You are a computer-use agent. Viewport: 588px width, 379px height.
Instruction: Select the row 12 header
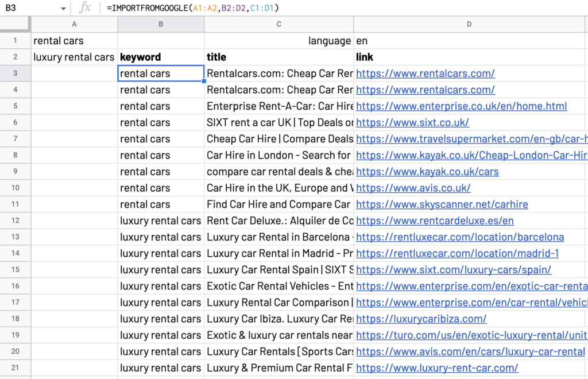tap(16, 221)
